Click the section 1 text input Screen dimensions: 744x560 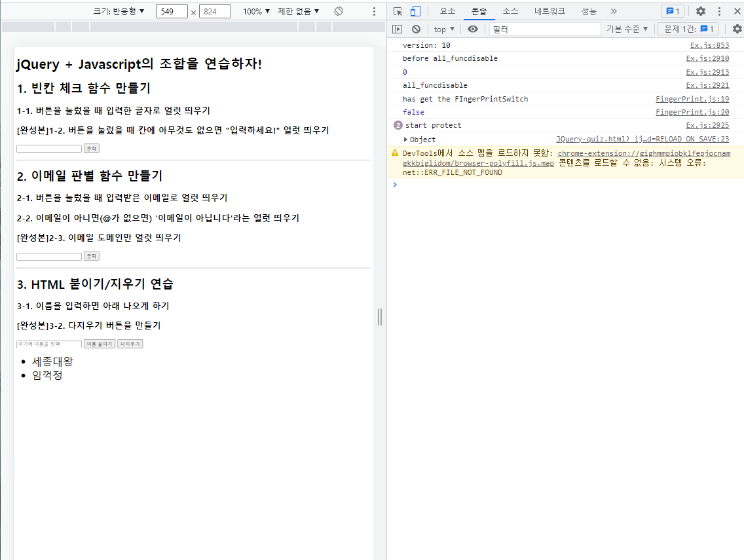click(49, 149)
